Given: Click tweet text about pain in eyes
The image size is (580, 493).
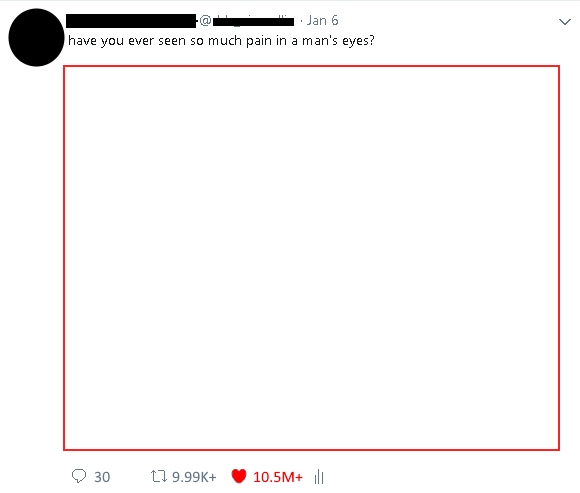Looking at the screenshot, I should (221, 41).
